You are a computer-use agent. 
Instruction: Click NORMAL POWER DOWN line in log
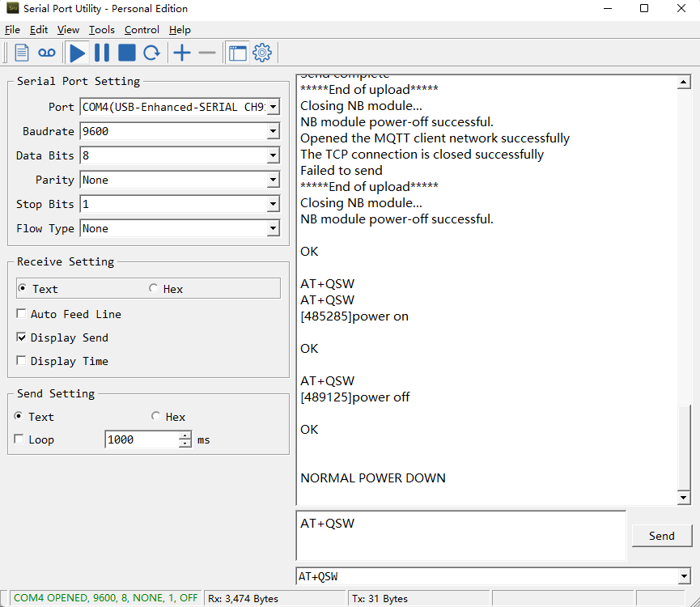373,478
